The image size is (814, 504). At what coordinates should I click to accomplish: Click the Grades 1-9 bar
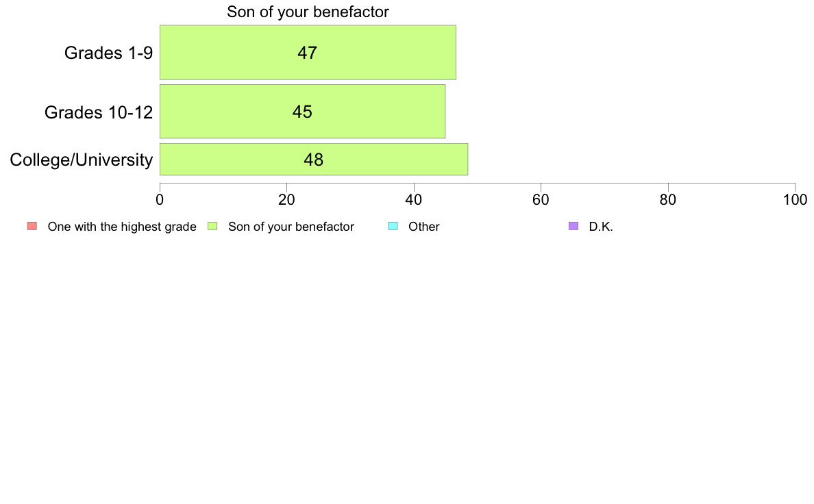pyautogui.click(x=308, y=53)
